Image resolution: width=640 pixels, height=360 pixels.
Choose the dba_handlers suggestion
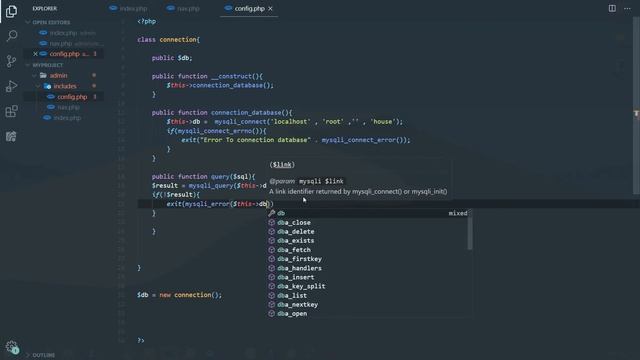[x=367, y=268]
